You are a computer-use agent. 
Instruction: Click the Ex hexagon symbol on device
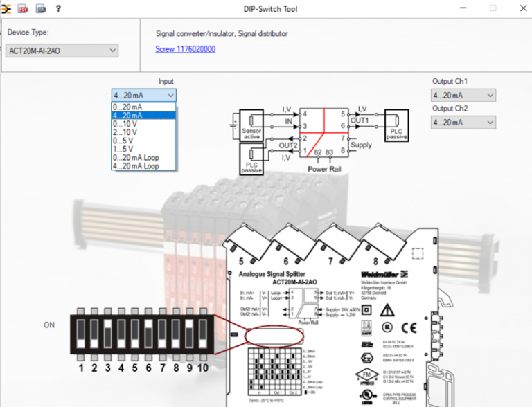(366, 358)
